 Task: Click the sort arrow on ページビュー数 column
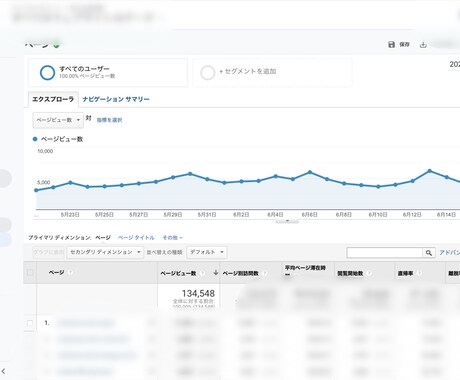click(x=216, y=273)
